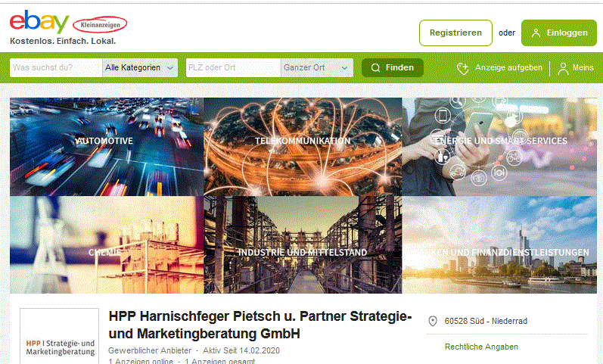Select the Automotive banner tile
The width and height of the screenshot is (603, 364).
[107, 147]
